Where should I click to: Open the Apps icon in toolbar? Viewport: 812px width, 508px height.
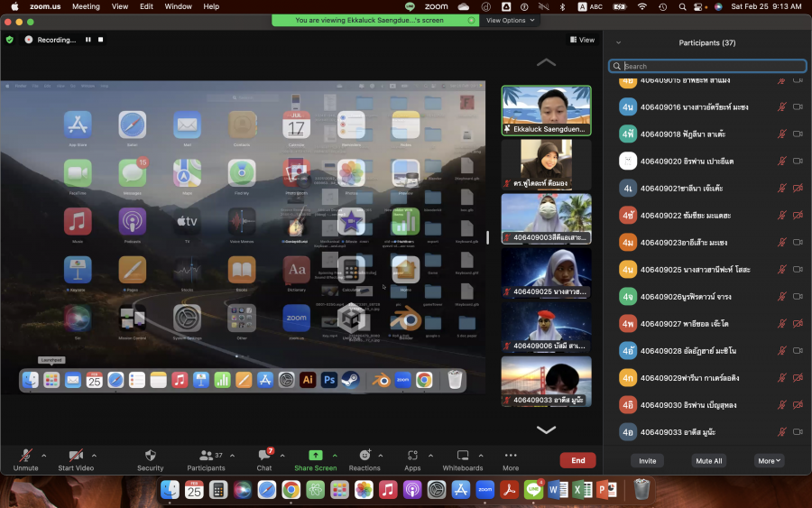point(412,457)
